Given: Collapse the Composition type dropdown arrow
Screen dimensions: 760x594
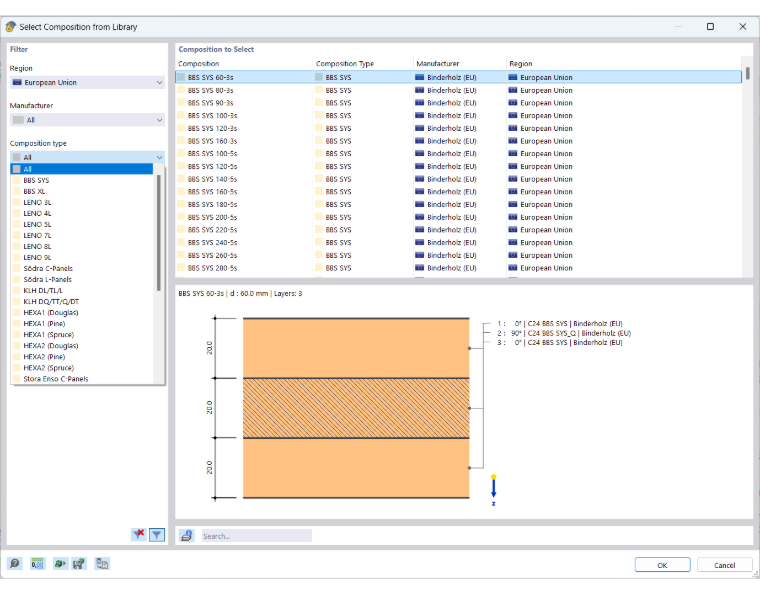Looking at the screenshot, I should (x=159, y=157).
